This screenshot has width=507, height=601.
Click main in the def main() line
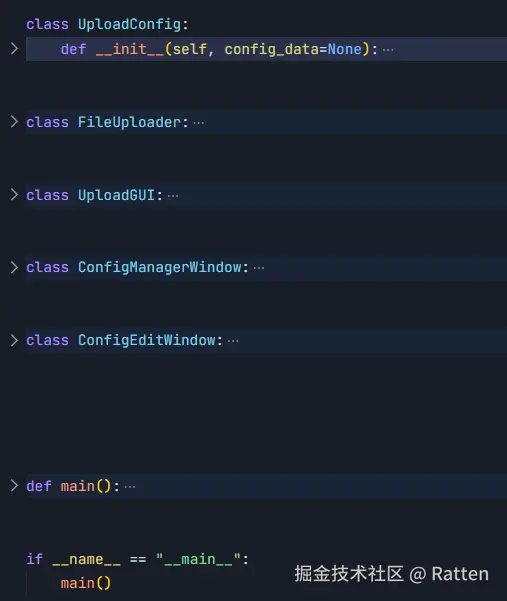[x=78, y=486]
